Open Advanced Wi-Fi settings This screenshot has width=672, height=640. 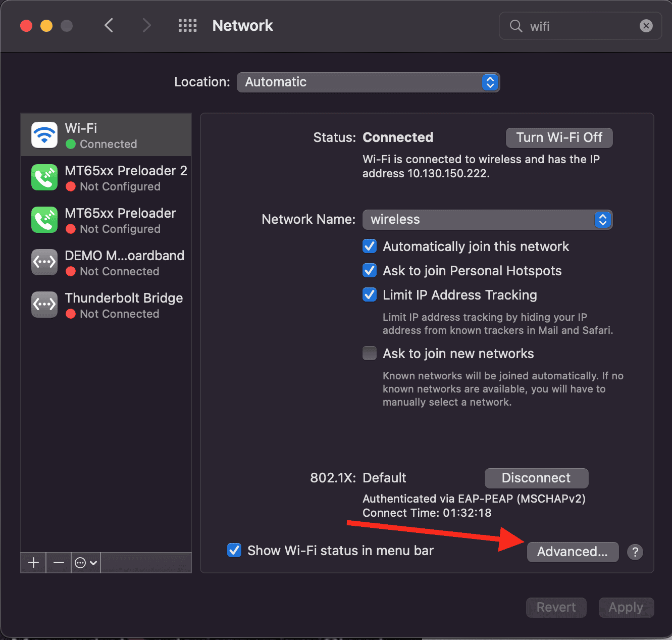point(573,552)
